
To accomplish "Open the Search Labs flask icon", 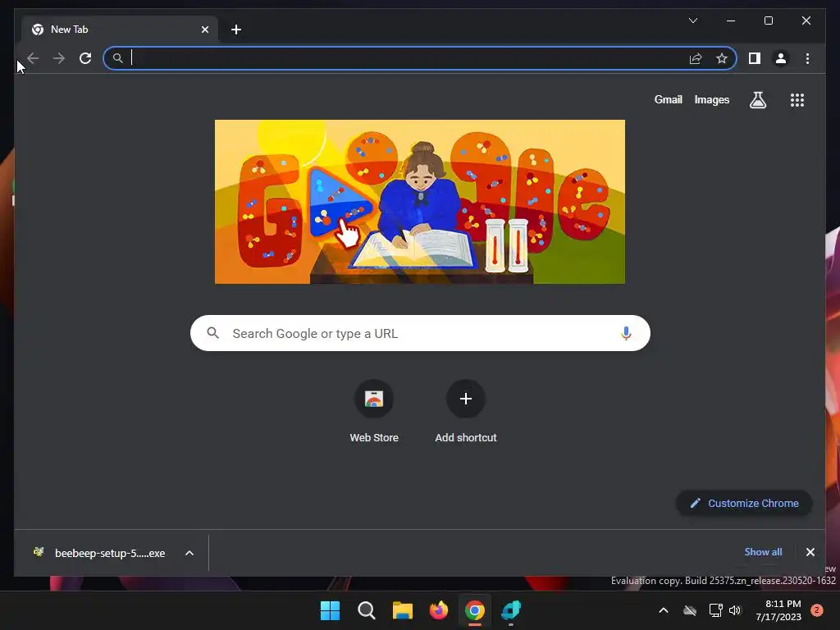I will [x=757, y=99].
